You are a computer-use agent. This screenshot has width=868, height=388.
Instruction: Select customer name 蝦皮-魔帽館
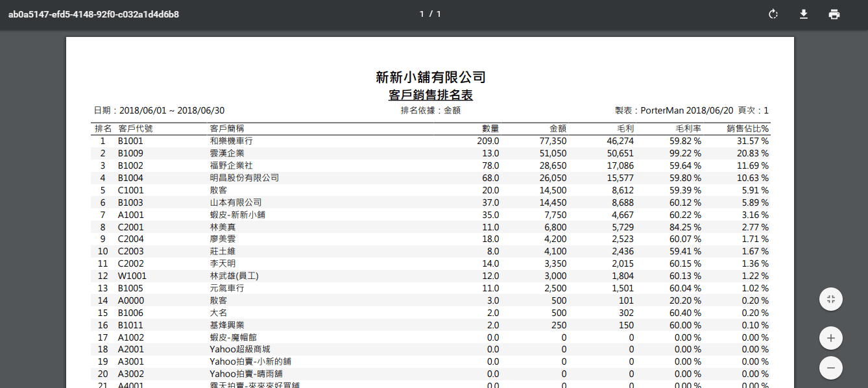click(233, 337)
